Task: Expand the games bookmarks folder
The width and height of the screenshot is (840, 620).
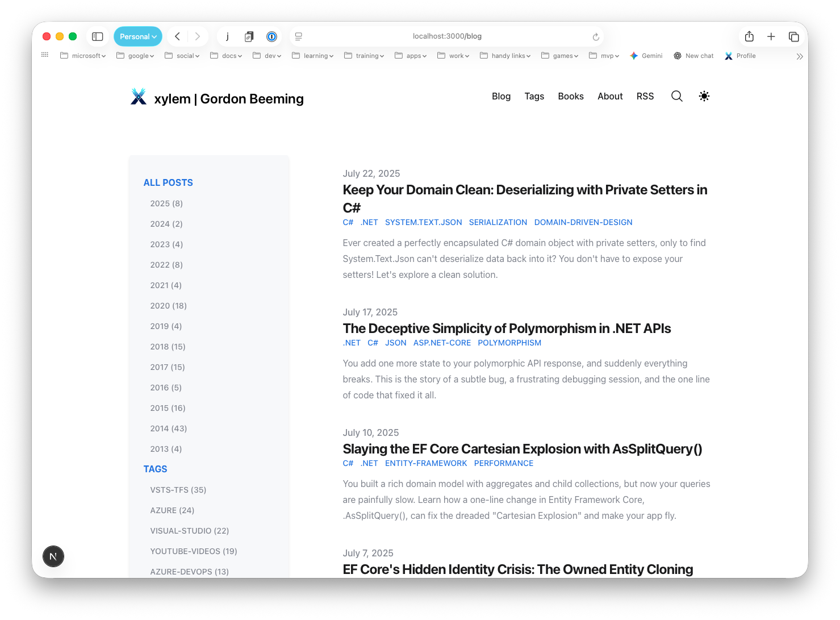Action: [x=560, y=56]
